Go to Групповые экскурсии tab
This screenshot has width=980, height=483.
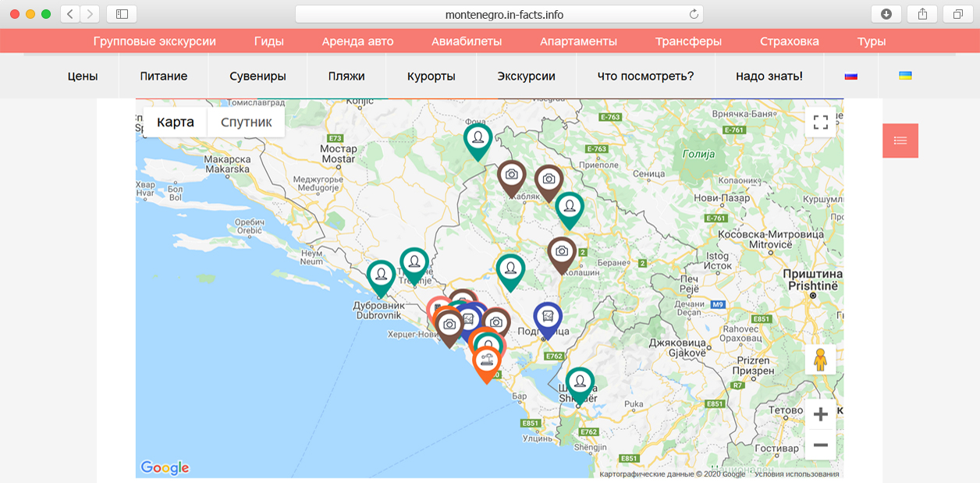click(x=154, y=41)
